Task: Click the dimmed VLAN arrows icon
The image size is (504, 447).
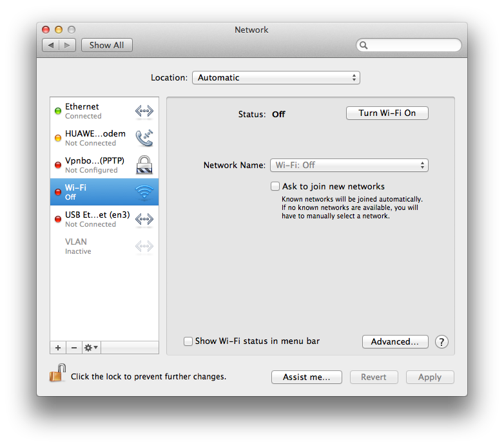Action: (144, 246)
